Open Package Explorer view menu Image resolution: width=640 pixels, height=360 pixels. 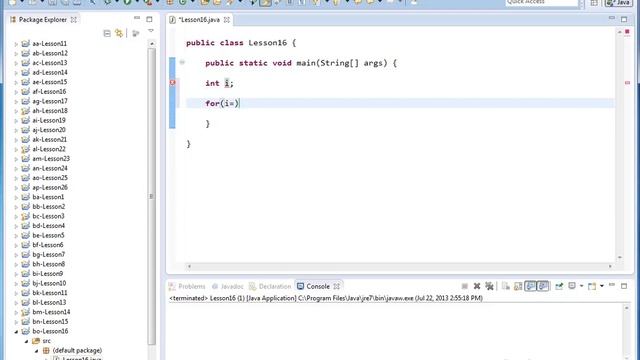pos(151,31)
